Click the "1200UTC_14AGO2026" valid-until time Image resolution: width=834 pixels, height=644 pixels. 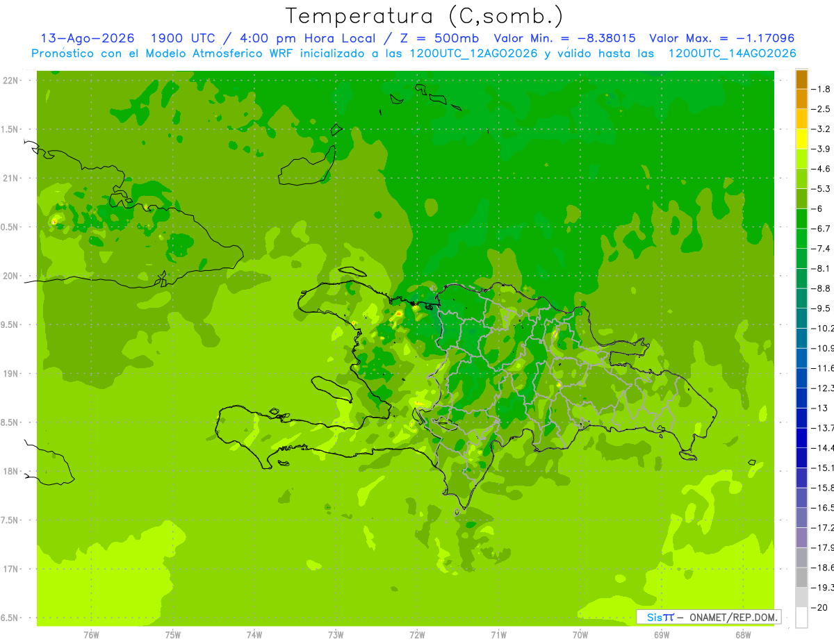[732, 53]
